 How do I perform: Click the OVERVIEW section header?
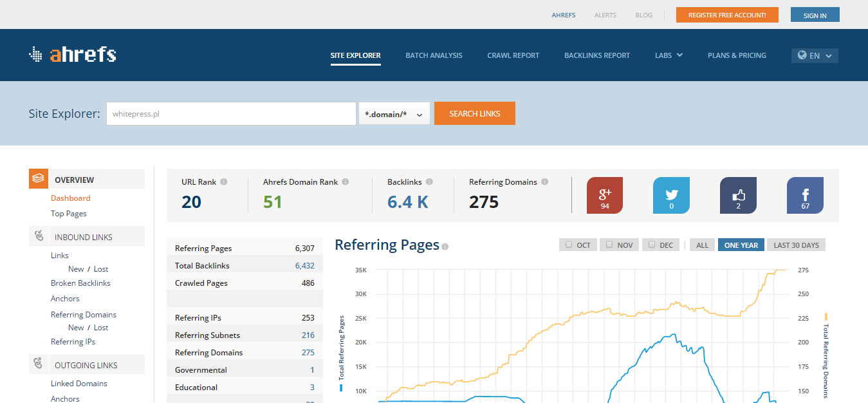click(x=87, y=179)
